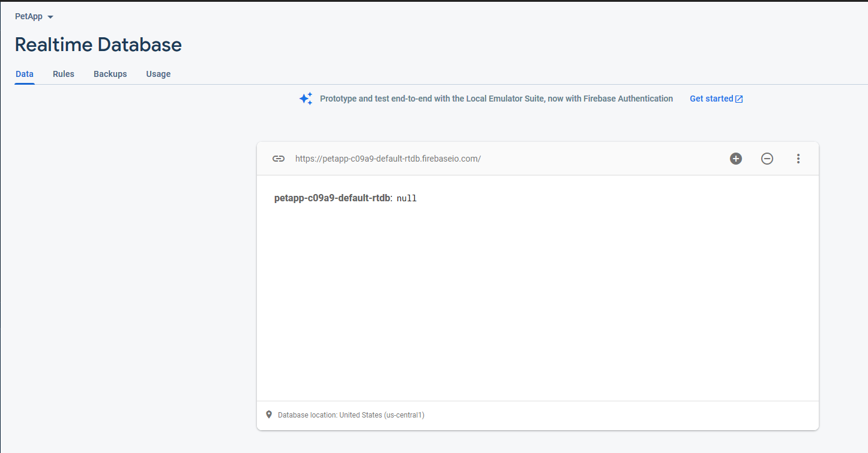Select the petapp-c09a9-default-rtdb root key
Image resolution: width=868 pixels, height=453 pixels.
(333, 198)
